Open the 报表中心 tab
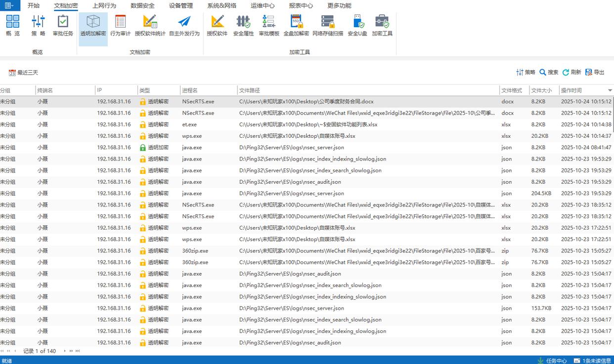 (301, 6)
